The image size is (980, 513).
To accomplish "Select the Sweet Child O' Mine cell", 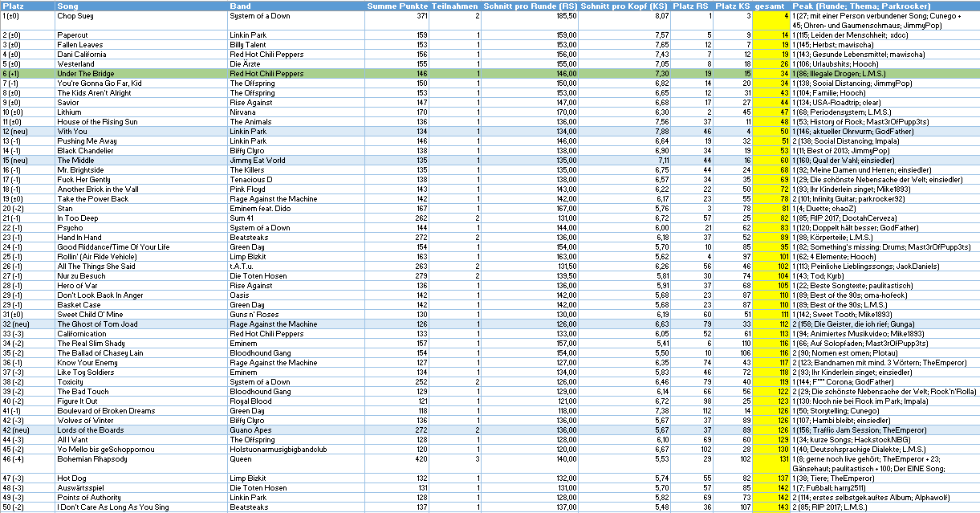I will click(x=141, y=315).
